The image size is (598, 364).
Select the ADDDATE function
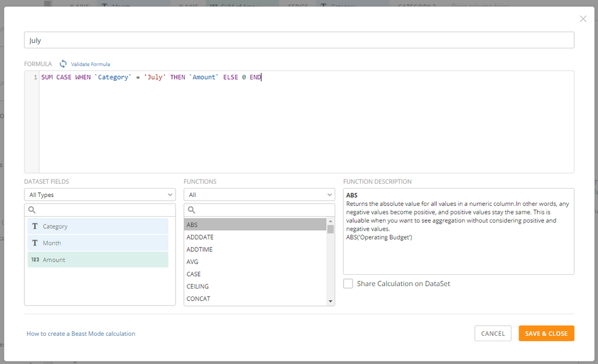pos(255,237)
